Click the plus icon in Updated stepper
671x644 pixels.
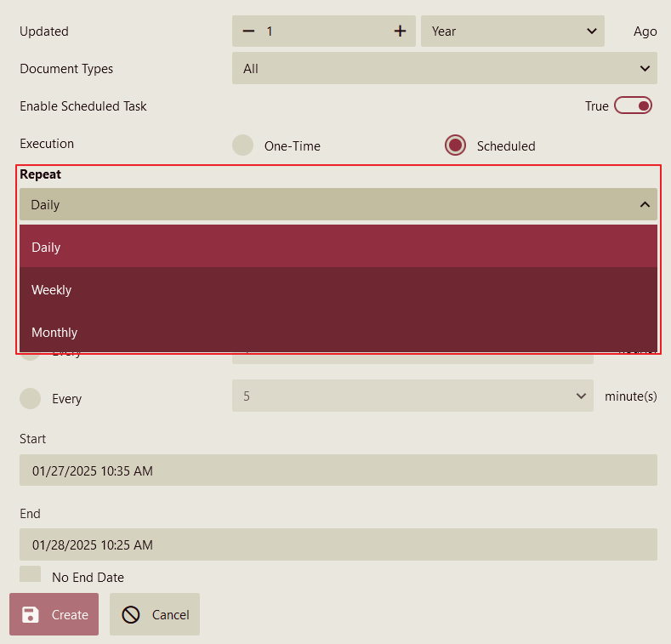point(400,31)
